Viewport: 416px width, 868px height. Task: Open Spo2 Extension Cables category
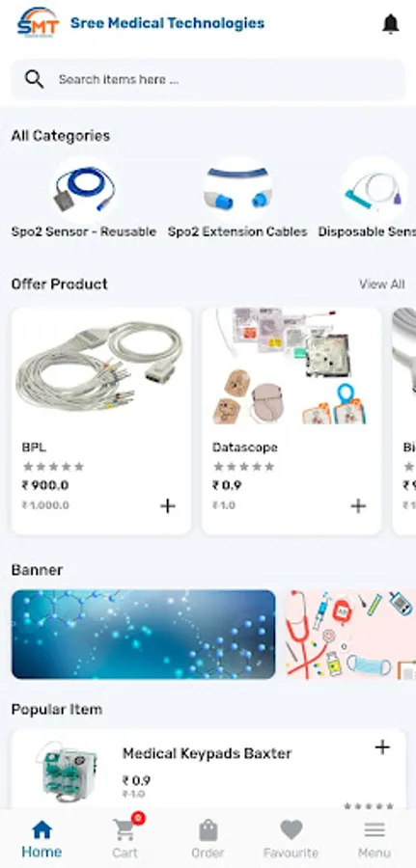pos(237,199)
